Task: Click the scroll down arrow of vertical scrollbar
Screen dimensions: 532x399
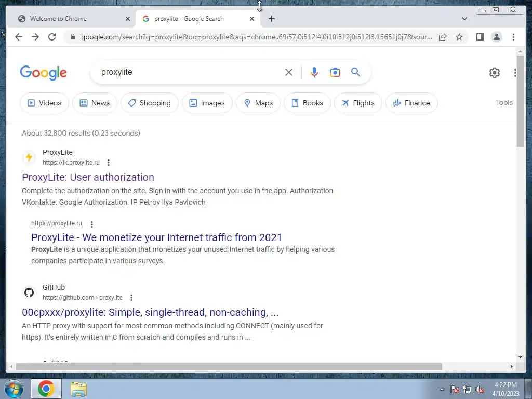Action: click(x=521, y=357)
